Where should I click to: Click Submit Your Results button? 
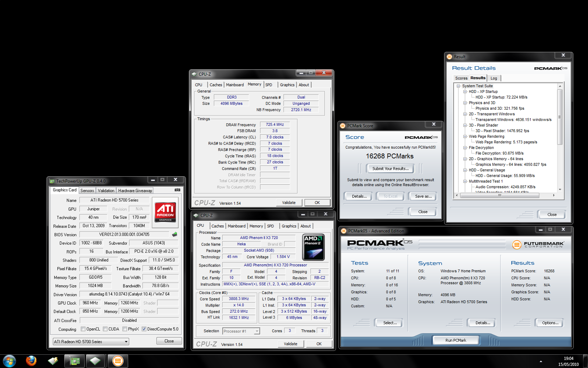[390, 169]
